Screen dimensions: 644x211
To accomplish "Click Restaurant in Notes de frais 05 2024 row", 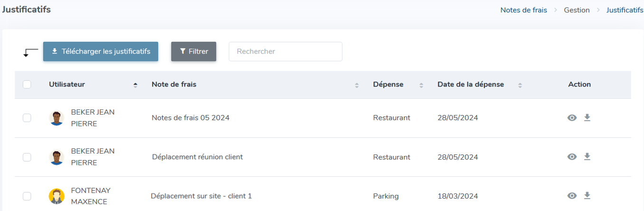I will pos(392,118).
